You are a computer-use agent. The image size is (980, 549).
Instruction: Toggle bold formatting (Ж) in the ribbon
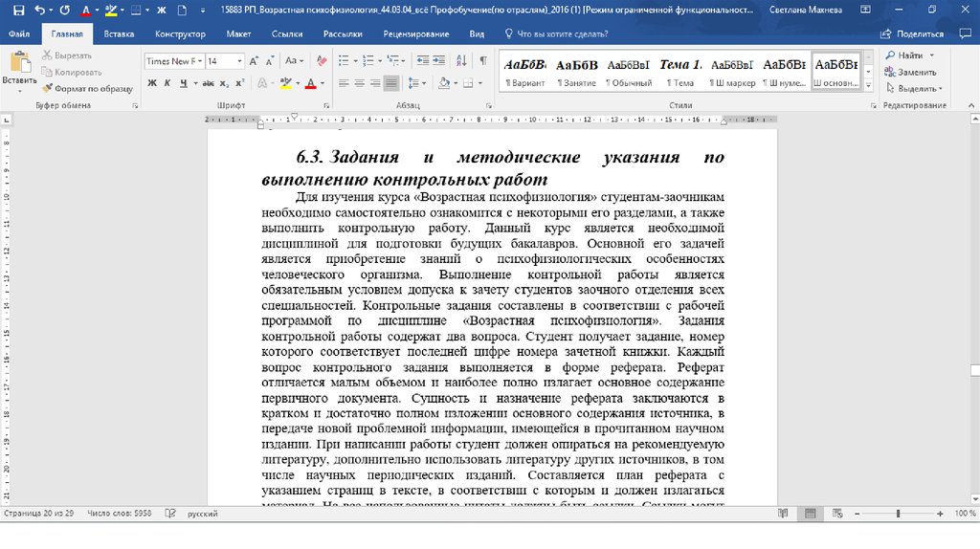click(x=151, y=83)
